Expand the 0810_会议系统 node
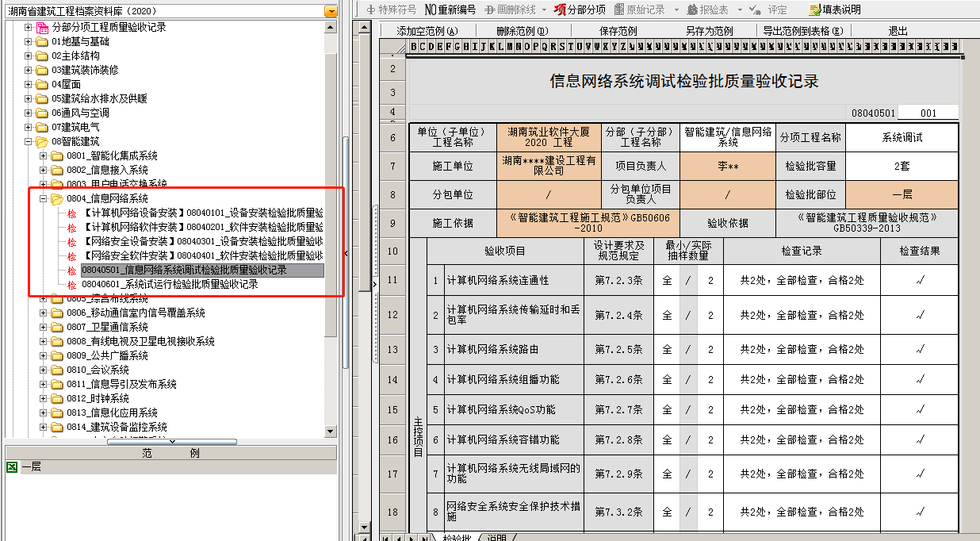 44,370
